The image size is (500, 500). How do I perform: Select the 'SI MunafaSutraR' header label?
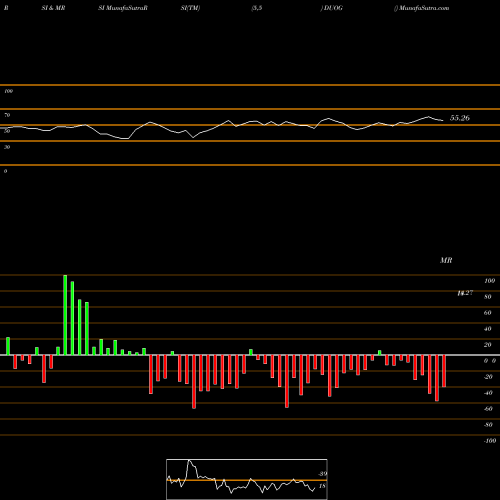point(123,8)
